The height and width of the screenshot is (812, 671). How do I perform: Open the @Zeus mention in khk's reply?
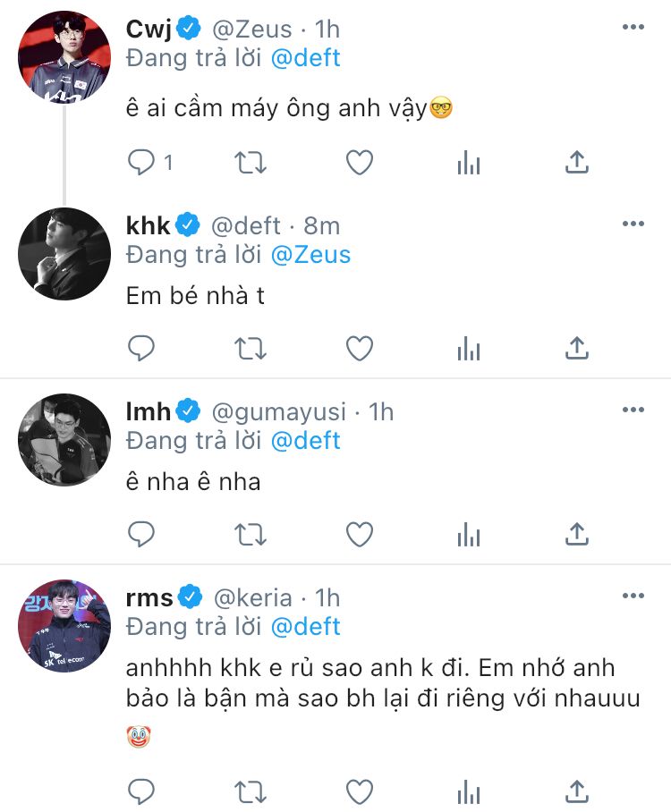click(310, 255)
